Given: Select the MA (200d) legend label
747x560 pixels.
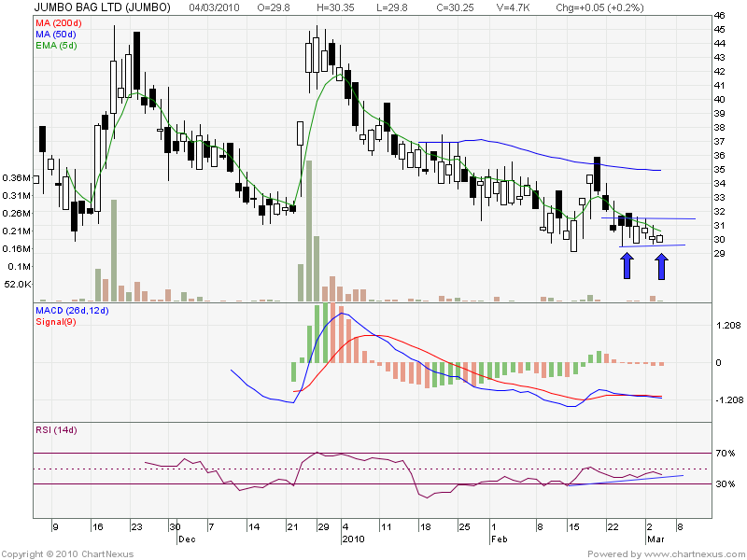Looking at the screenshot, I should click(58, 22).
